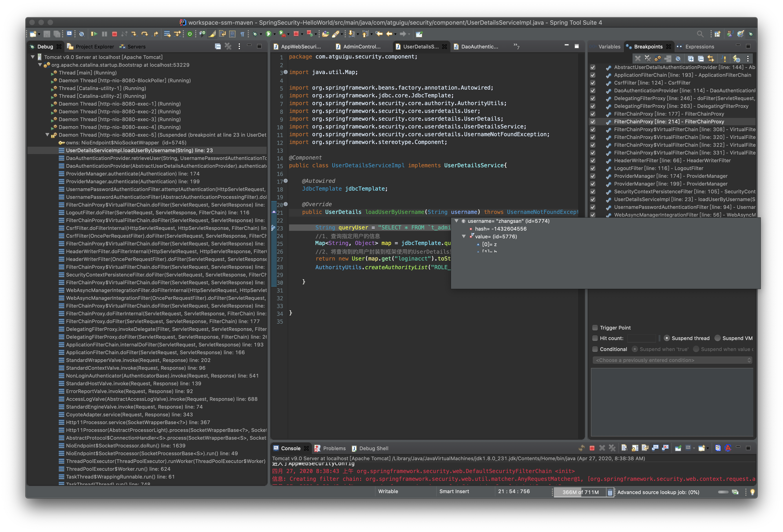The width and height of the screenshot is (783, 532).
Task: Click Collapse All in Breakpoints view
Action: (x=701, y=59)
